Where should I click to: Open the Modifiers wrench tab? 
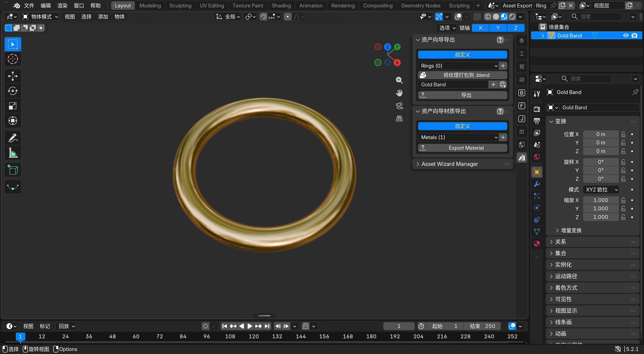click(537, 184)
